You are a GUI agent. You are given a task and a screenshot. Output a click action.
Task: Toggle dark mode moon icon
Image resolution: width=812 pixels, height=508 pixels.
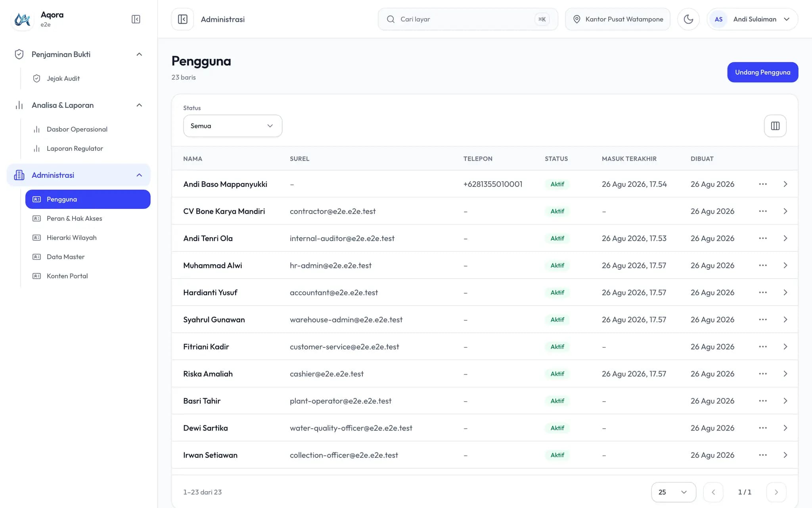(688, 19)
